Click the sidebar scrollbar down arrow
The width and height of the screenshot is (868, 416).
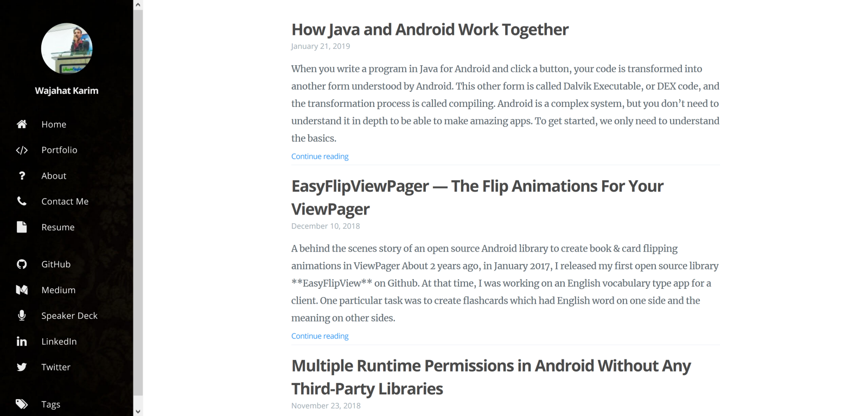click(x=138, y=412)
